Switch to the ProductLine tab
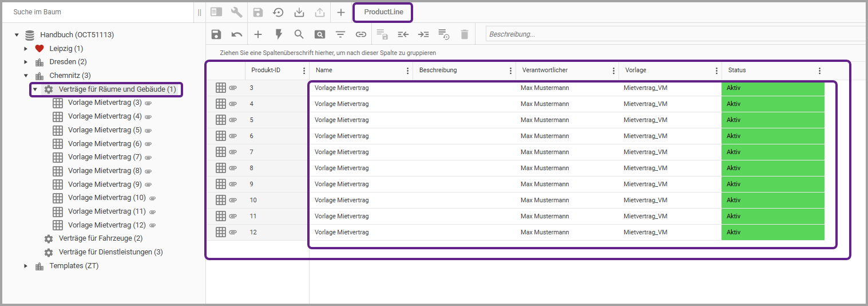 [x=383, y=12]
